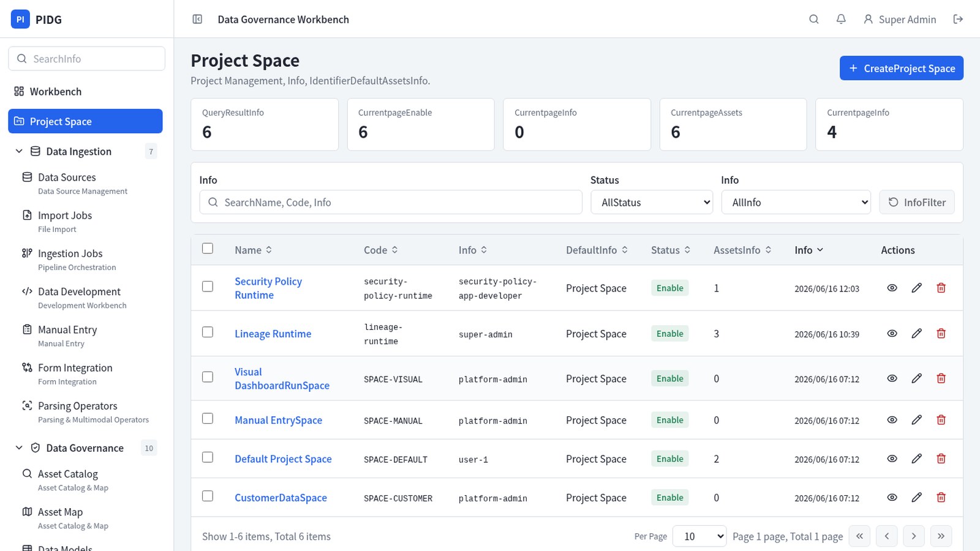Sort table by Status column
The height and width of the screenshot is (551, 980).
(x=671, y=250)
